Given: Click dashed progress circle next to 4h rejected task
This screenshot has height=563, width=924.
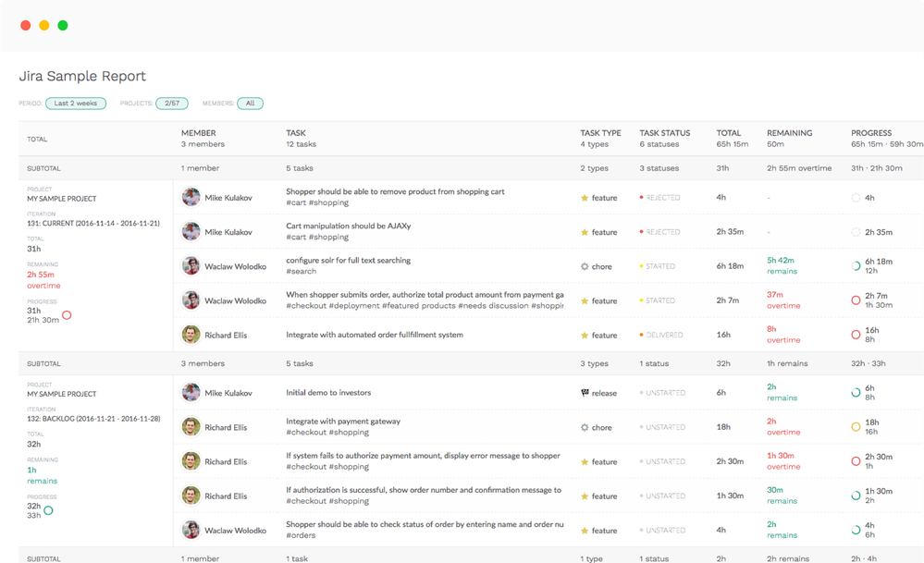Looking at the screenshot, I should coord(856,197).
